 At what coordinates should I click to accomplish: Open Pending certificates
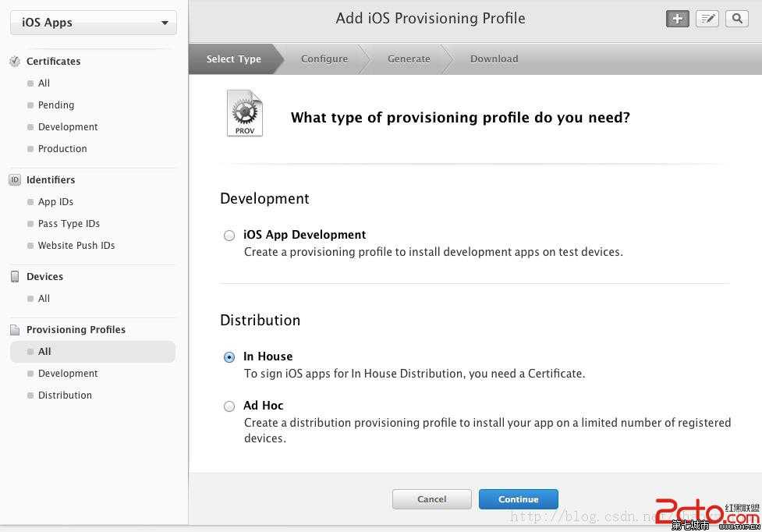(56, 105)
